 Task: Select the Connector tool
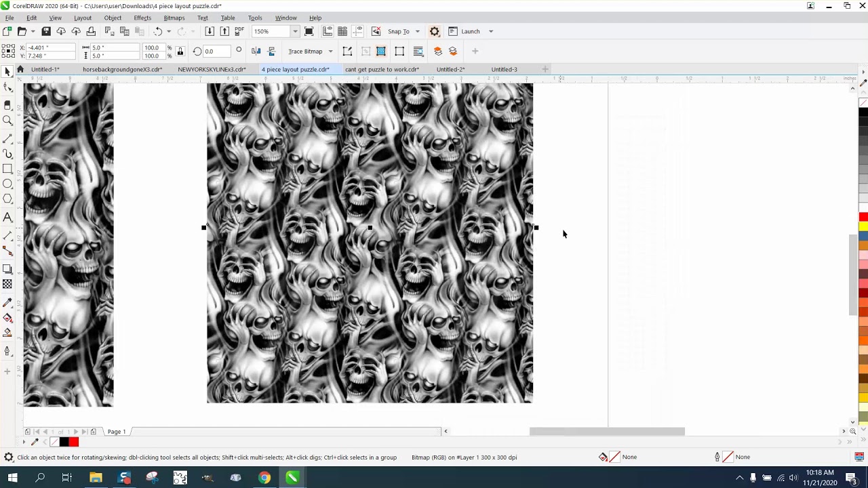[x=7, y=251]
